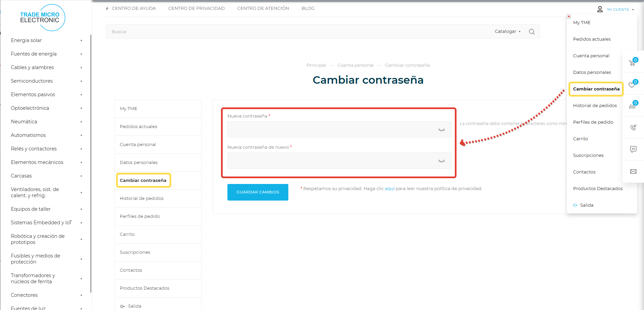Open the Catalogar search dropdown
Viewport: 644px width, 310px height.
click(x=507, y=32)
